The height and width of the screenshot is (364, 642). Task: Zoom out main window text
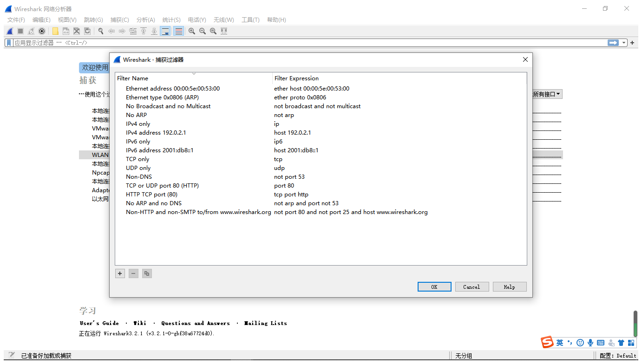pos(203,31)
